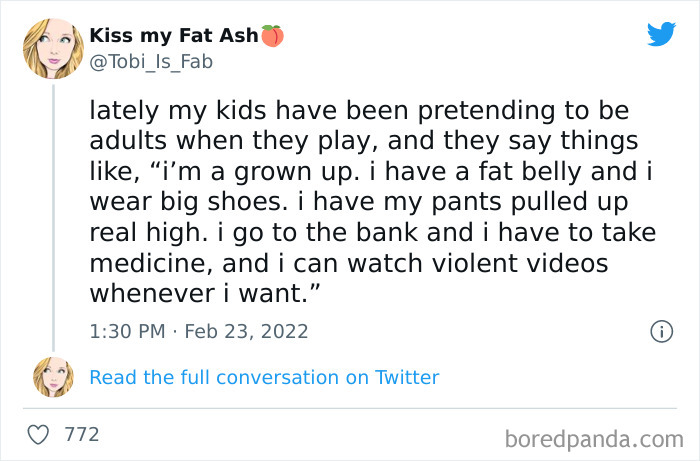700x461 pixels.
Task: Click the Twitter bird logo
Action: click(x=661, y=34)
